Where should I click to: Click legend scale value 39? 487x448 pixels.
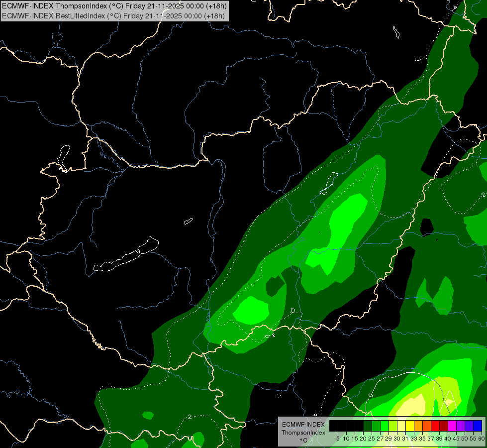[x=439, y=439]
